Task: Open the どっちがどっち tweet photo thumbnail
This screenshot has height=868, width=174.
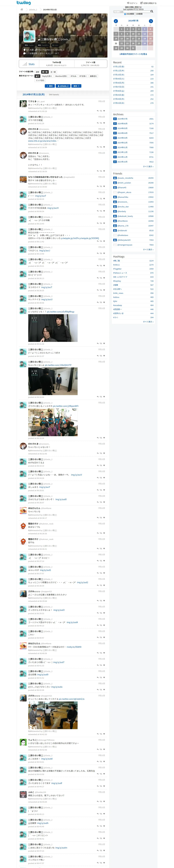Action: coord(53,328)
